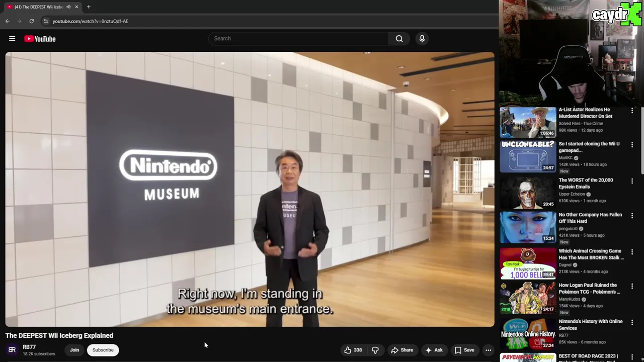Click the ManyKudos channel name
Viewport: 644px width, 362px height.
(x=570, y=299)
